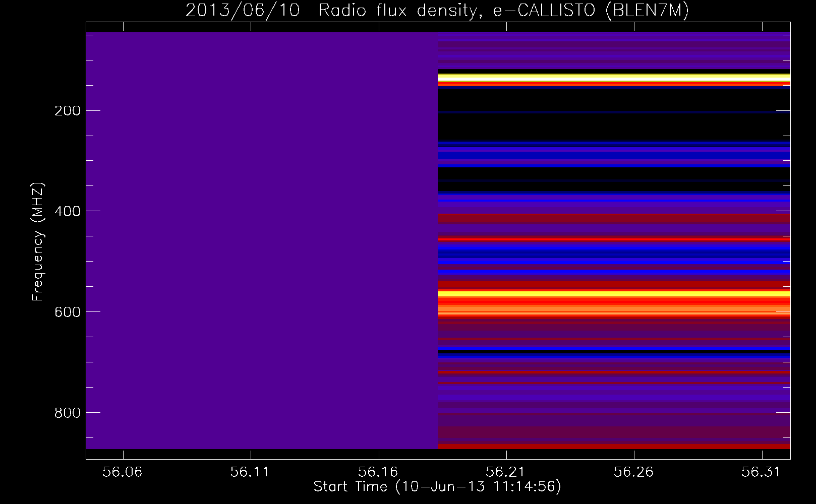
Task: Click the red band at bottom near 870 MHz
Action: point(614,447)
